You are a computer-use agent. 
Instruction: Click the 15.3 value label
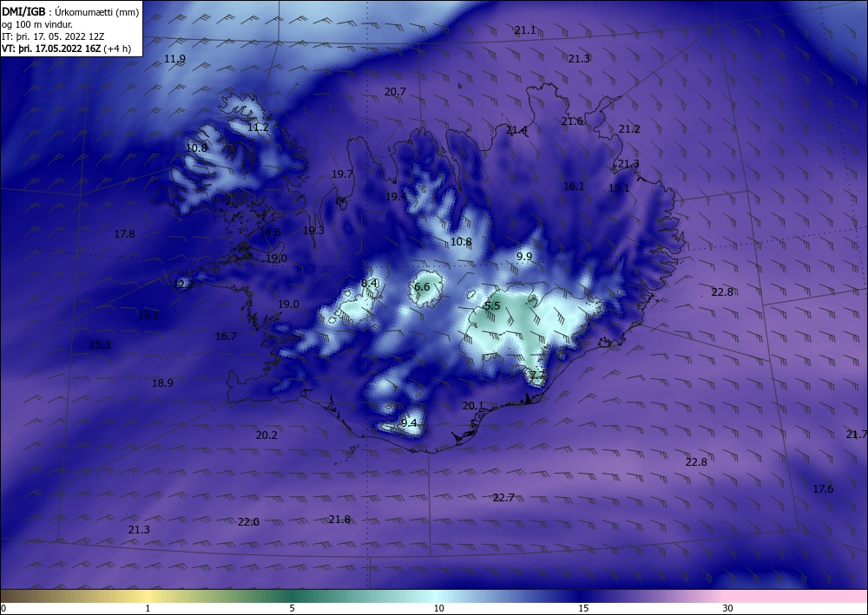pyautogui.click(x=100, y=345)
